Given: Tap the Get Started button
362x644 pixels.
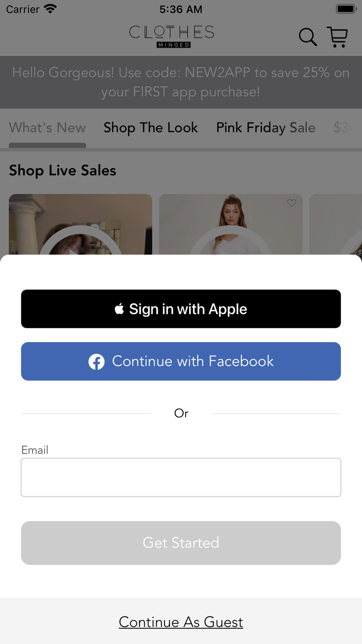Looking at the screenshot, I should point(181,543).
